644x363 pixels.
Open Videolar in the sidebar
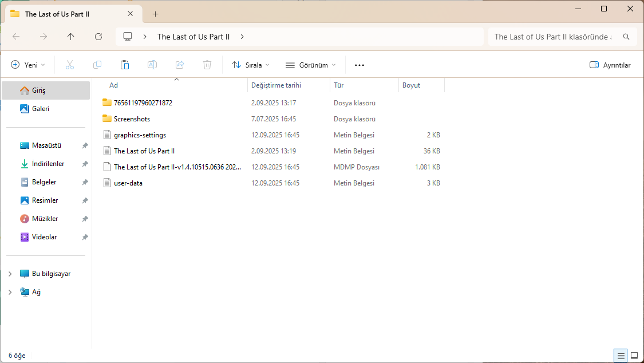tap(46, 237)
